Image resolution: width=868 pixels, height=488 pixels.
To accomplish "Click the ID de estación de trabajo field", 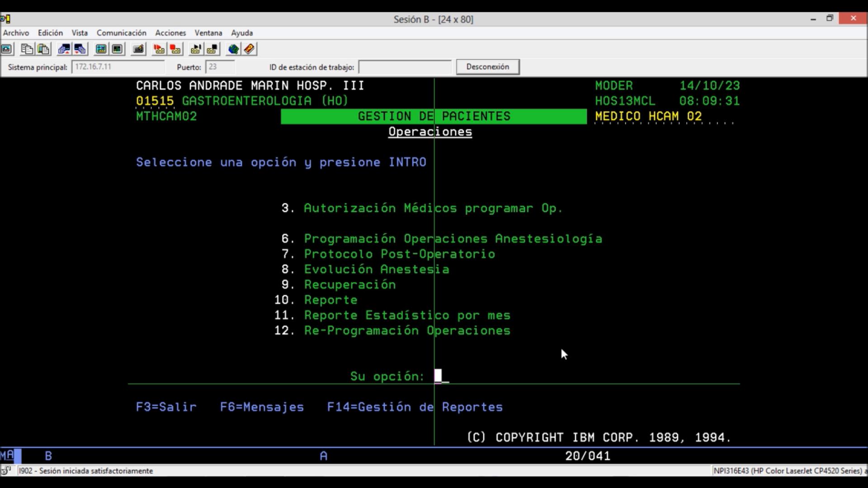I will point(405,67).
